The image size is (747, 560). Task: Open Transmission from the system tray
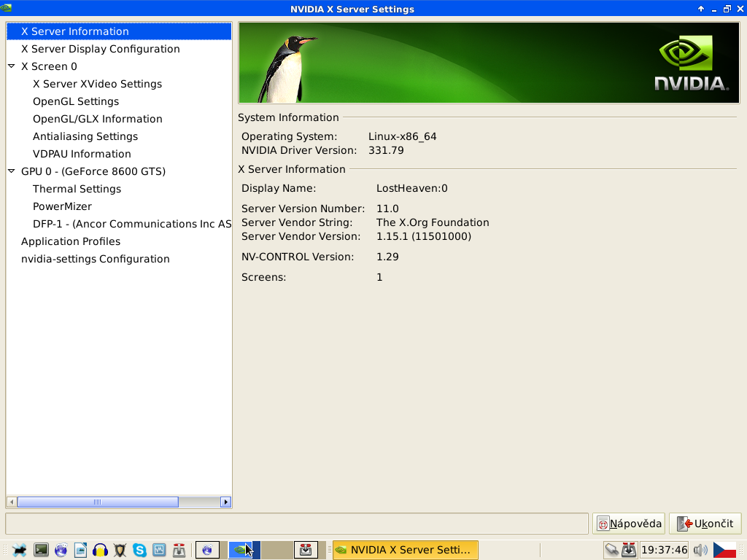tap(629, 550)
